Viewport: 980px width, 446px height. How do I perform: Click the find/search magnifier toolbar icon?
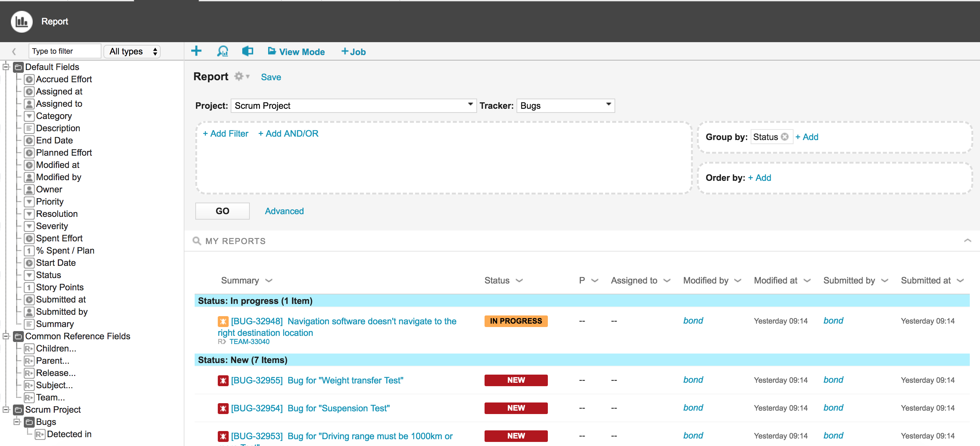tap(223, 51)
